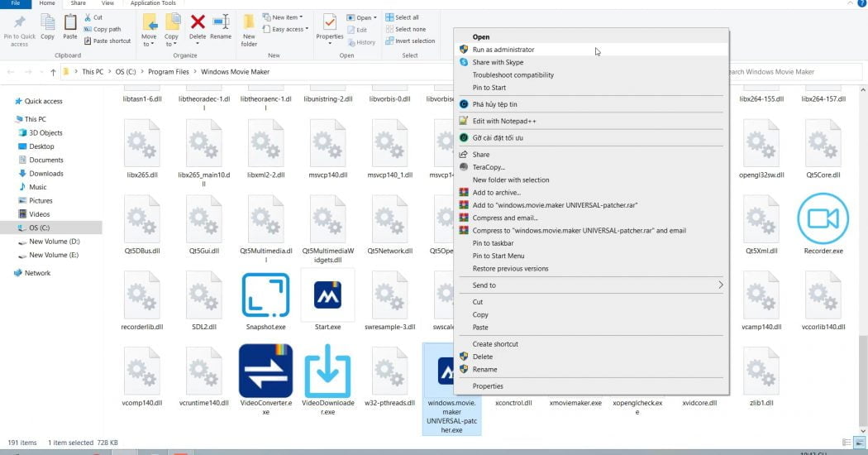The image size is (868, 455).
Task: Click Invert selection in ribbon
Action: click(x=410, y=41)
